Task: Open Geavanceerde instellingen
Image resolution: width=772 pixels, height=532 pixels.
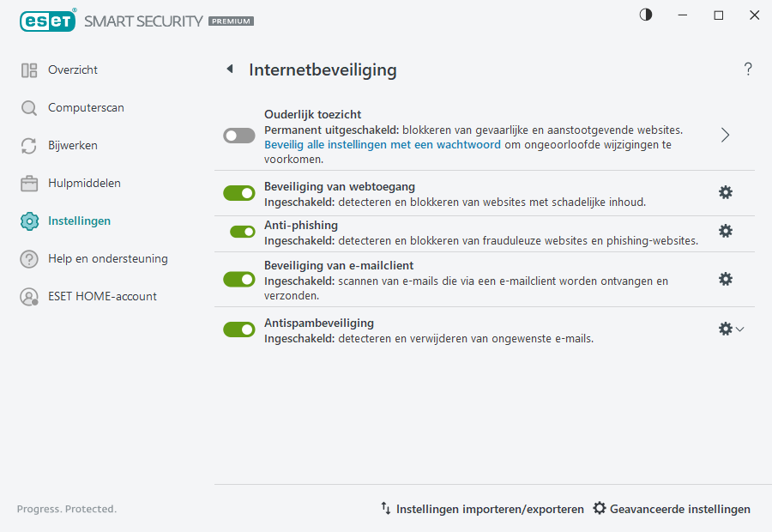Action: click(x=672, y=509)
